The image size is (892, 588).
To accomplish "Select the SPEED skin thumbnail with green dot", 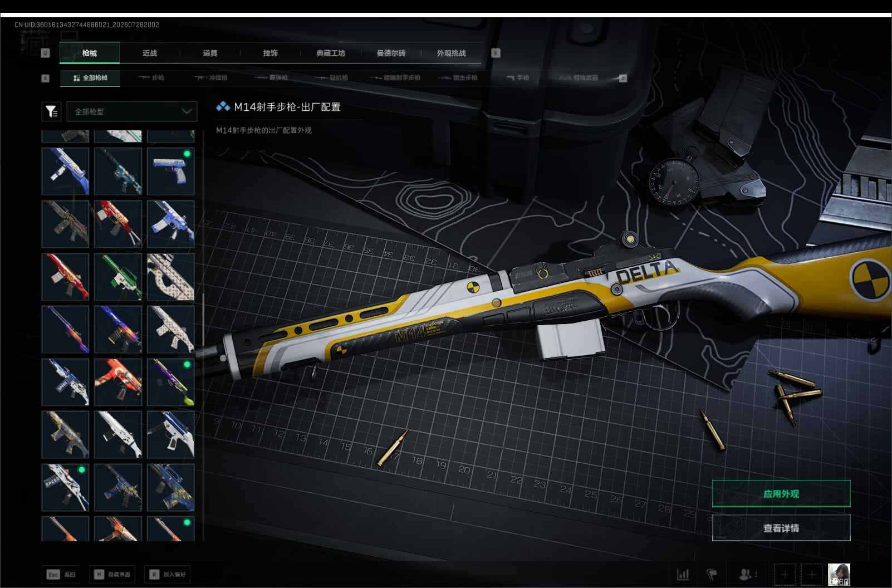I will (x=65, y=487).
